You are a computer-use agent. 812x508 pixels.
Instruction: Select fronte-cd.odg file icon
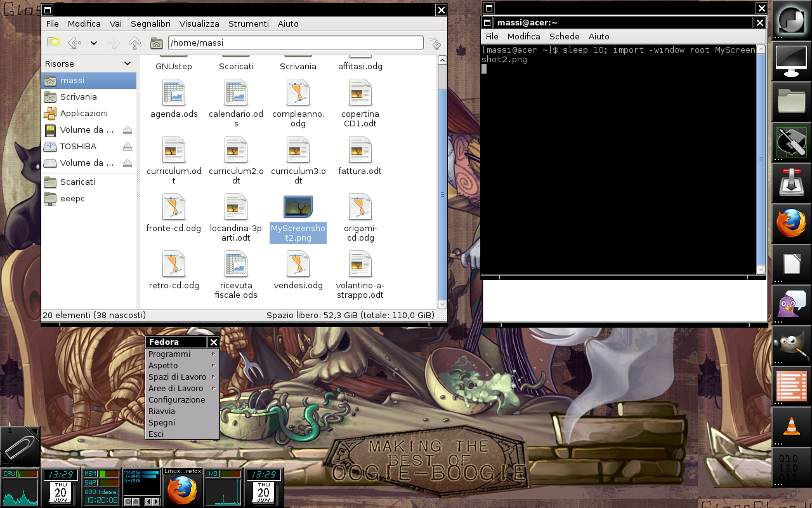click(174, 207)
